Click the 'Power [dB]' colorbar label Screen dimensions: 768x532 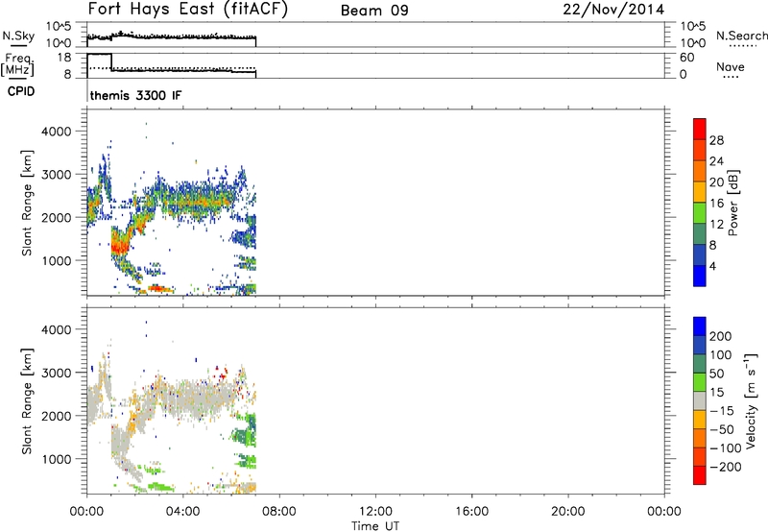pos(732,203)
